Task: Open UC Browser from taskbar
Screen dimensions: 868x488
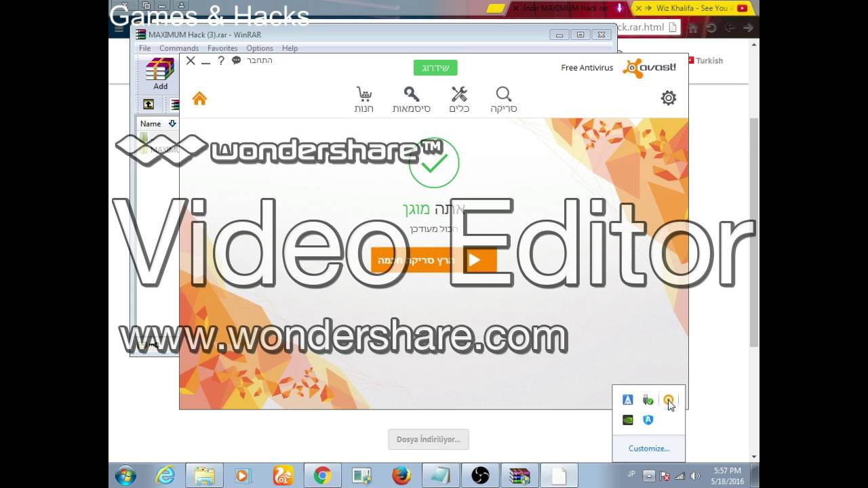Action: click(283, 476)
